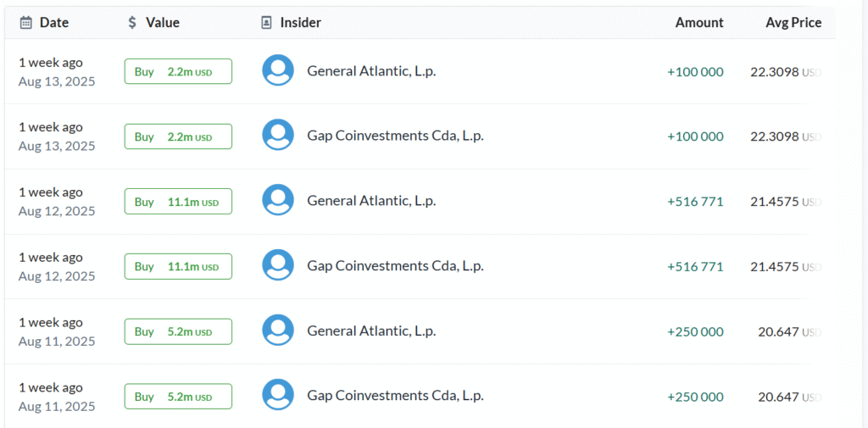The height and width of the screenshot is (428, 868).
Task: Open Gap Coinvestments Cda link dated Aug 11
Action: (395, 396)
